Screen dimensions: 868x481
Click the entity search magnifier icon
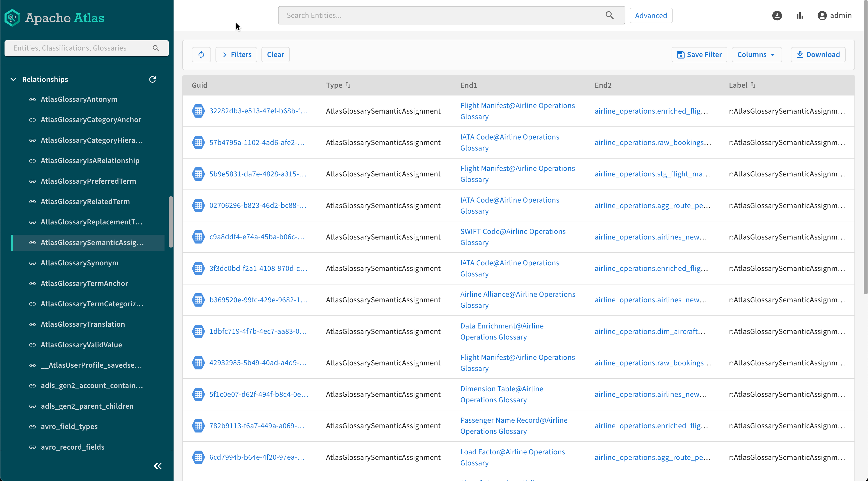tap(609, 15)
